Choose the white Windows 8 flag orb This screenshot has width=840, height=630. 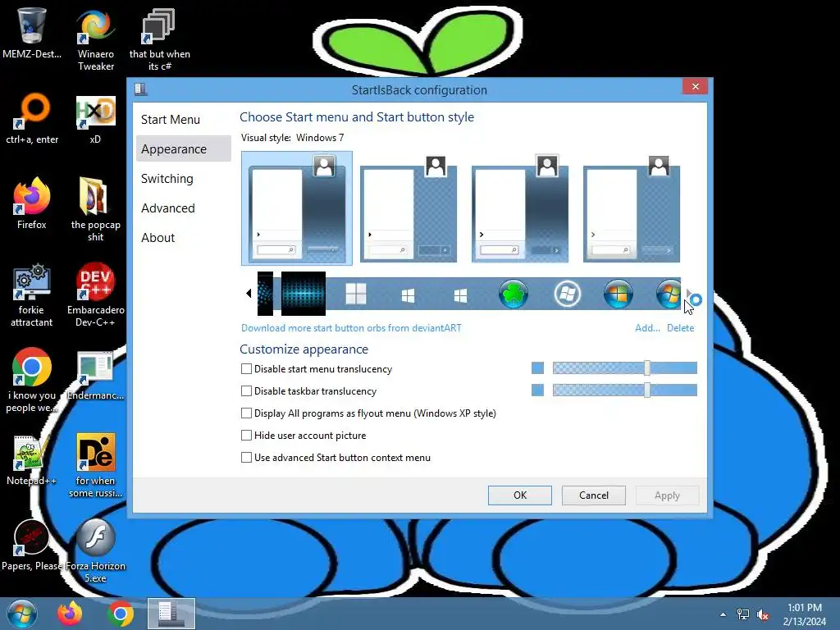coord(408,295)
